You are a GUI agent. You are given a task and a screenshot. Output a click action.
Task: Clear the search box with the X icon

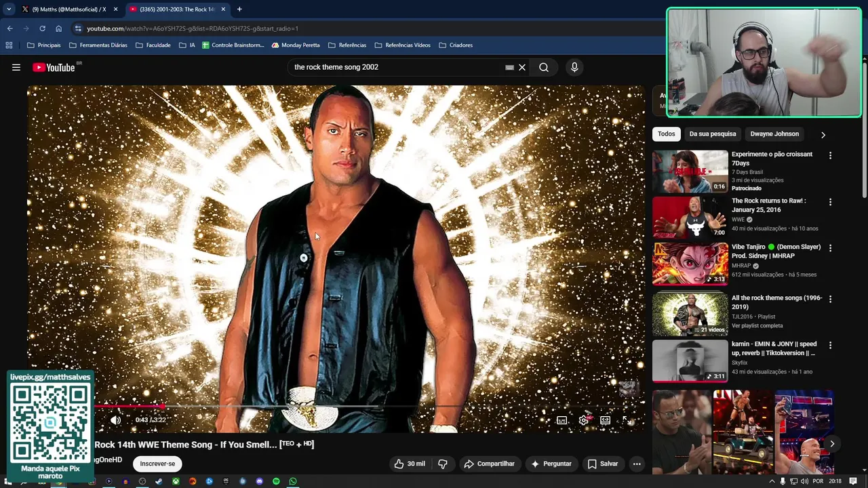522,67
